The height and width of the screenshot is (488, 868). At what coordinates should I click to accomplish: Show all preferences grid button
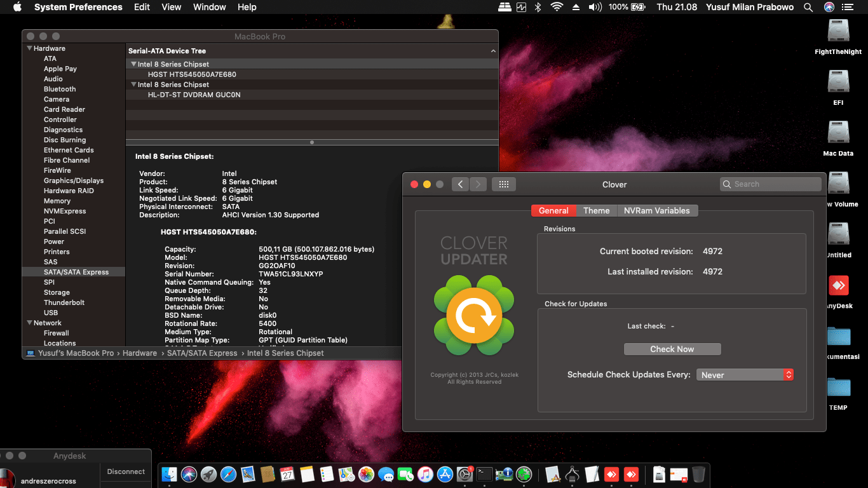pyautogui.click(x=504, y=184)
